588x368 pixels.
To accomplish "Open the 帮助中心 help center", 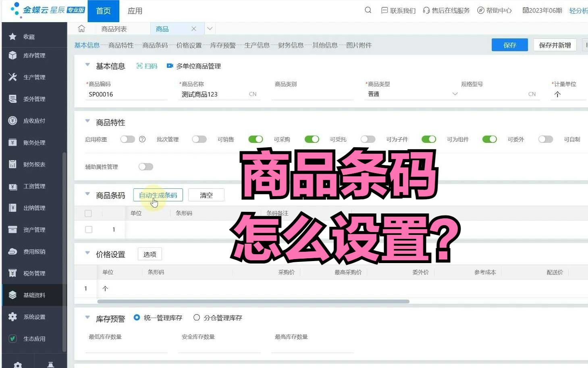I will (x=495, y=10).
